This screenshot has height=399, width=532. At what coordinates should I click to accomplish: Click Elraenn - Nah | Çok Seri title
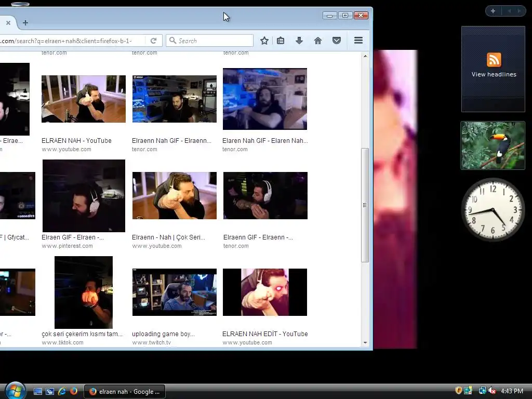pyautogui.click(x=169, y=237)
